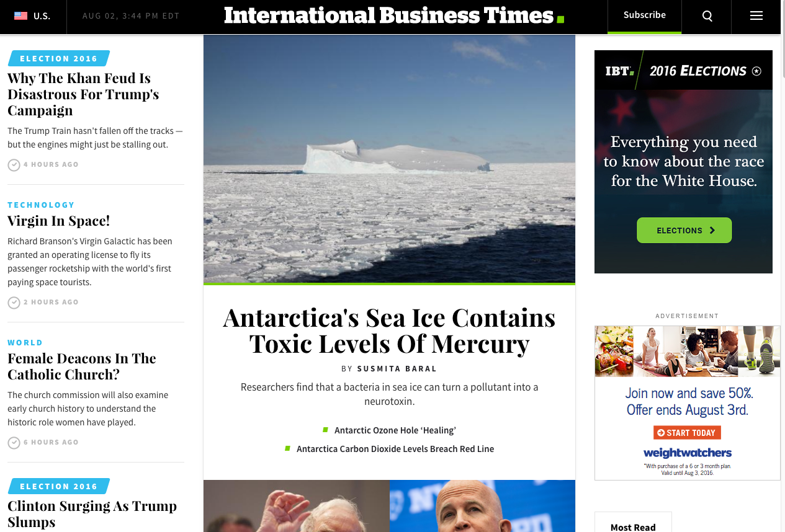Click the clock icon beside 6 hours ago
Image resolution: width=785 pixels, height=532 pixels.
tap(14, 443)
